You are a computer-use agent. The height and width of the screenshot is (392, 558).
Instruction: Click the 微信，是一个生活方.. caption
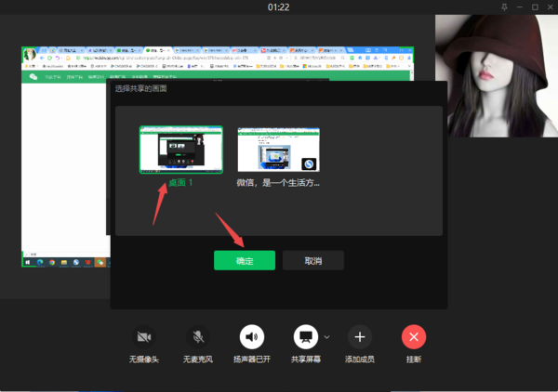pos(278,183)
